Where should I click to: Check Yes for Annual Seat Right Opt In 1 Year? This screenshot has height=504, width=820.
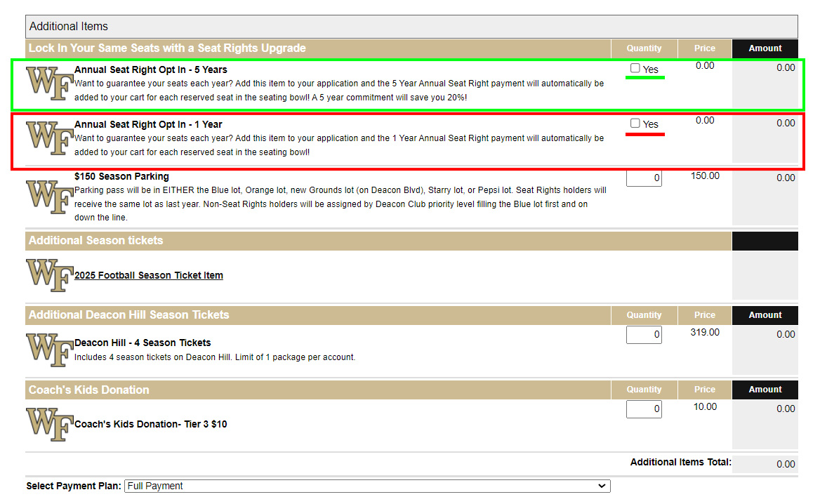(635, 122)
